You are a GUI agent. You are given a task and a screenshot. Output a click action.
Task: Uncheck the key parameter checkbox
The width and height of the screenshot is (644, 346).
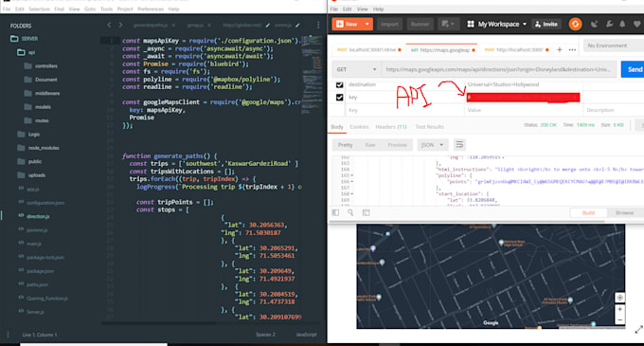(339, 98)
